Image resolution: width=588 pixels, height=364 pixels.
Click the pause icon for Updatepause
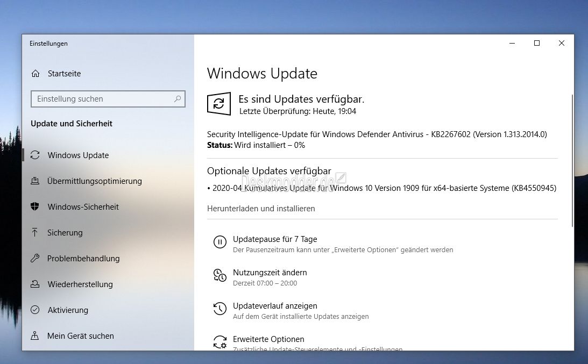(x=219, y=242)
